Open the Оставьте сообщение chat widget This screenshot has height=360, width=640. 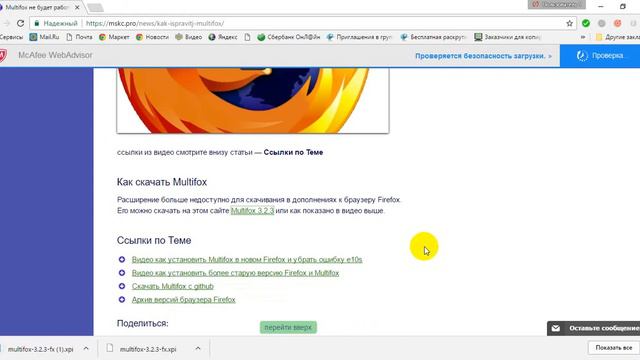click(593, 328)
